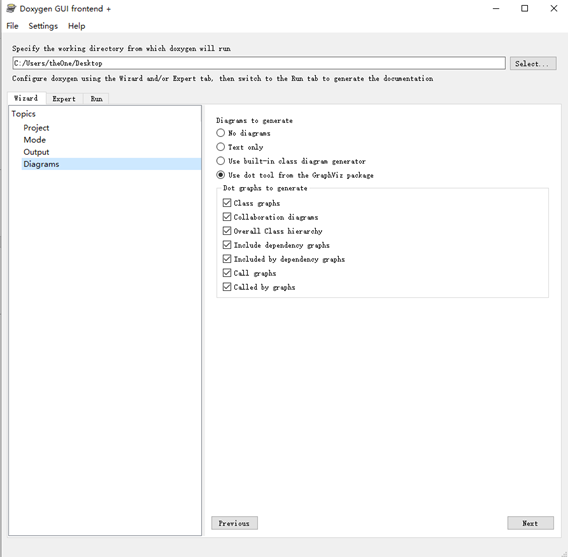This screenshot has width=568, height=557.
Task: Click the Doxygen app icon in title bar
Action: [11, 8]
